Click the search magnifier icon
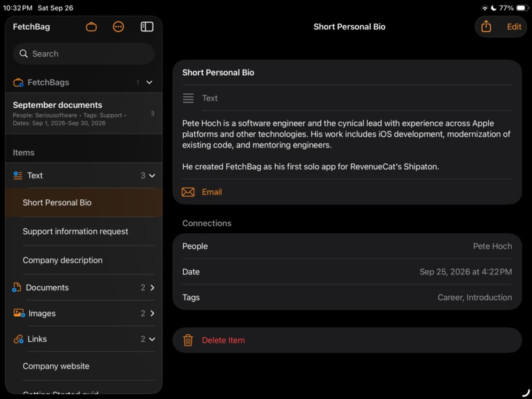This screenshot has height=399, width=532. click(24, 54)
